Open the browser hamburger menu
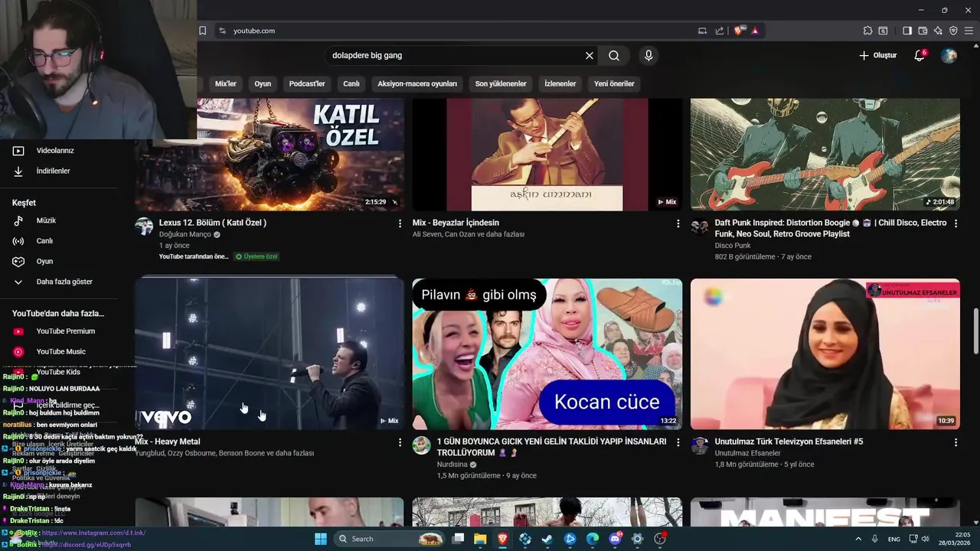The width and height of the screenshot is (980, 551). [969, 31]
